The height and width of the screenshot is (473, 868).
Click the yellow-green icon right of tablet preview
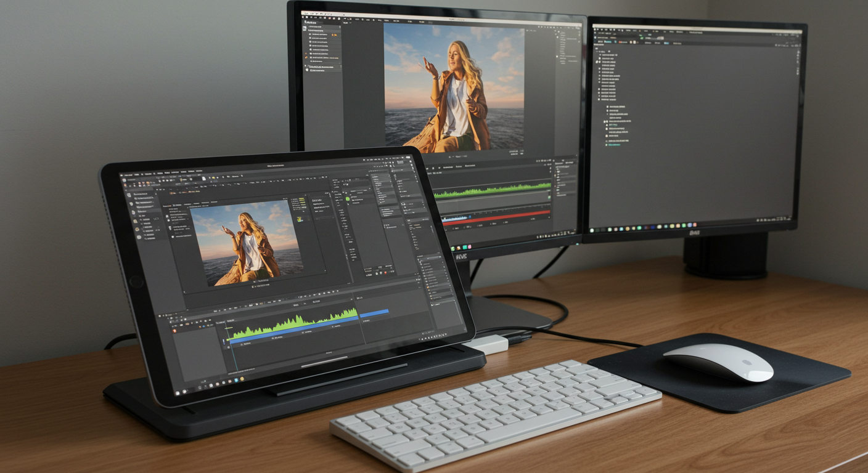pos(300,219)
